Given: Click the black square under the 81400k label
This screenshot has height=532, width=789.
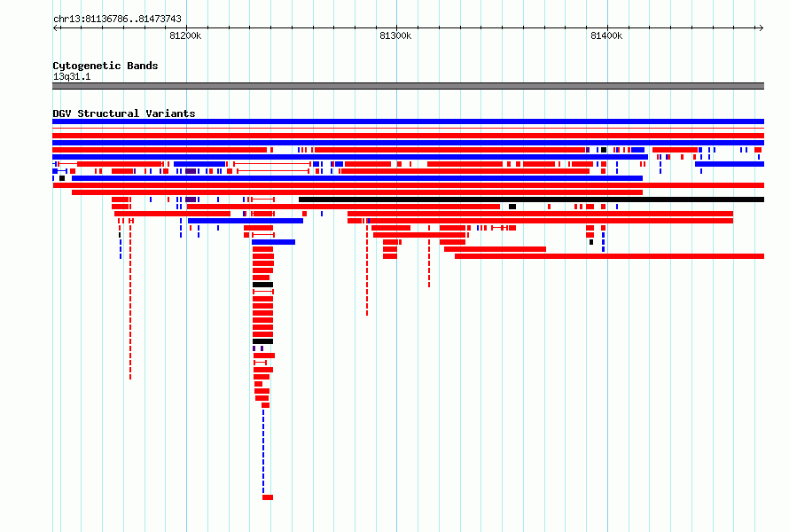Looking at the screenshot, I should [604, 150].
